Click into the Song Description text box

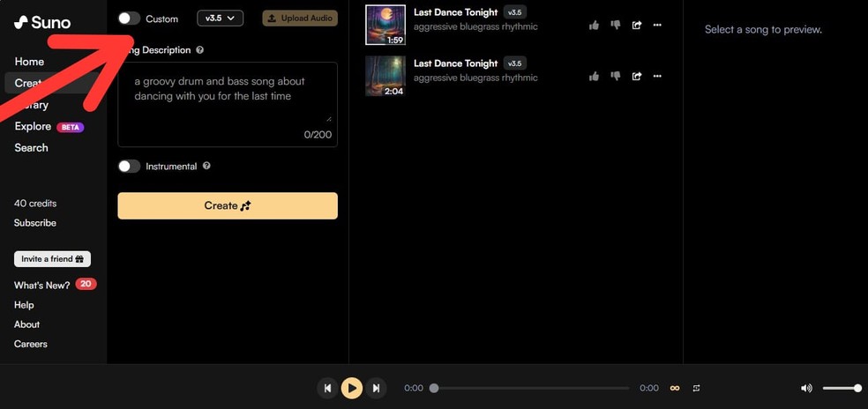click(x=228, y=104)
